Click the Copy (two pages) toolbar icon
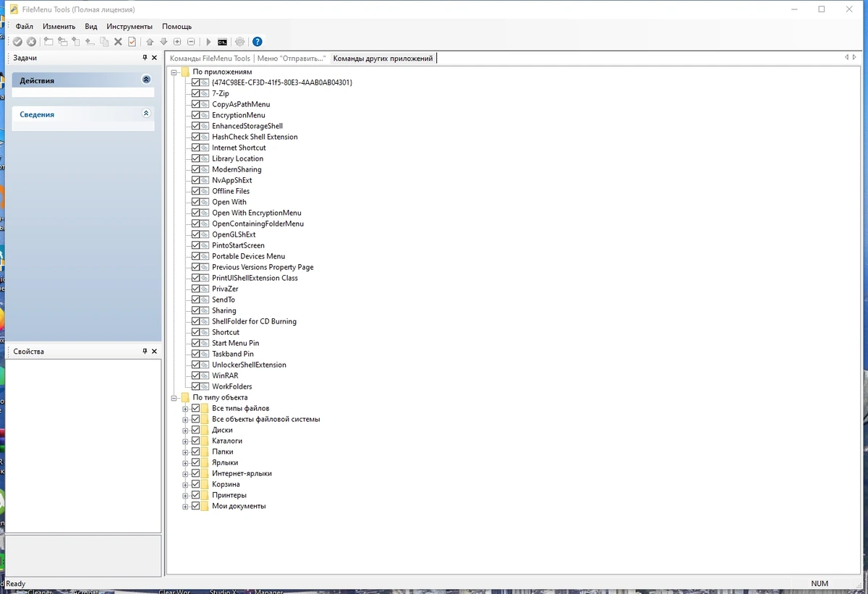This screenshot has width=868, height=594. click(x=104, y=42)
